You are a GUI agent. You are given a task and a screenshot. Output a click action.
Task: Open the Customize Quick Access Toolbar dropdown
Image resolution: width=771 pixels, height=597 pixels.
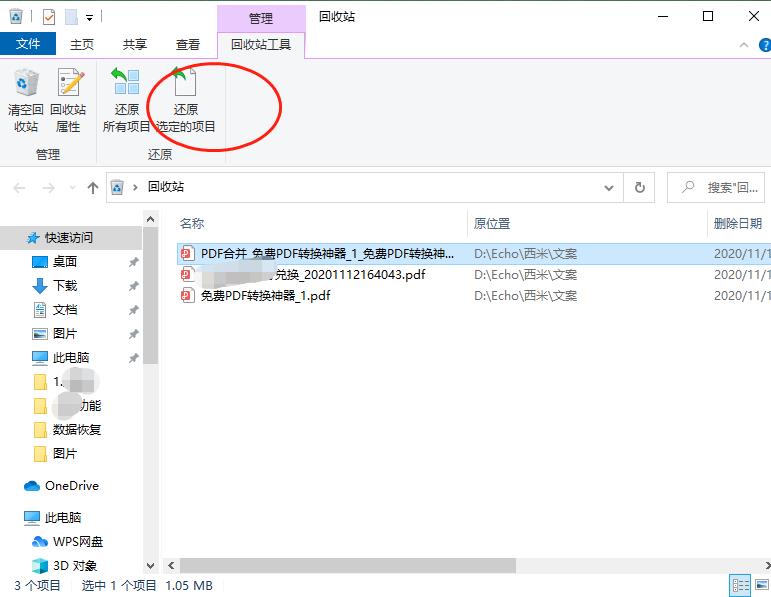[x=90, y=17]
